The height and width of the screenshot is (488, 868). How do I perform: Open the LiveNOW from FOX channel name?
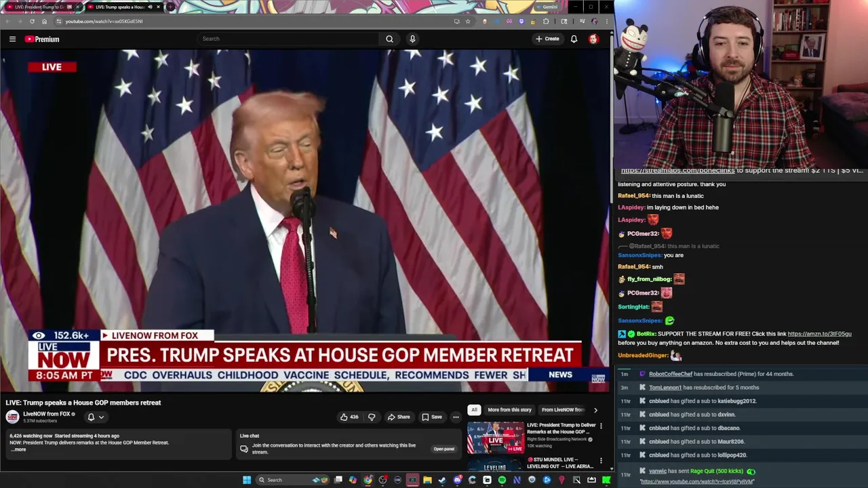coord(47,414)
